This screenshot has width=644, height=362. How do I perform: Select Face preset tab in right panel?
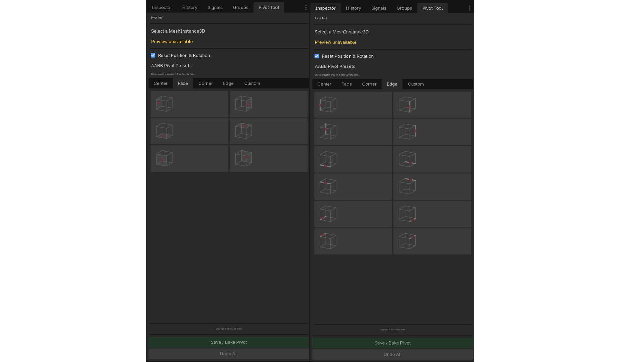click(x=346, y=84)
